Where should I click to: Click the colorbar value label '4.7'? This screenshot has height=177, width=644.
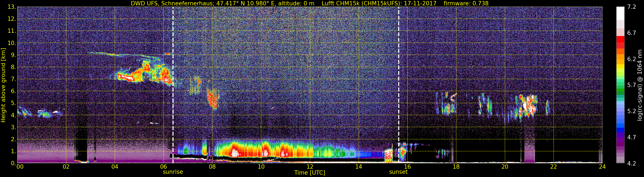pos(632,137)
